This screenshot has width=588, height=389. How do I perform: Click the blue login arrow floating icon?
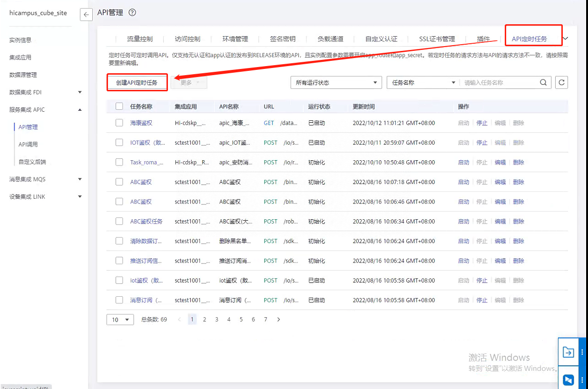[568, 352]
